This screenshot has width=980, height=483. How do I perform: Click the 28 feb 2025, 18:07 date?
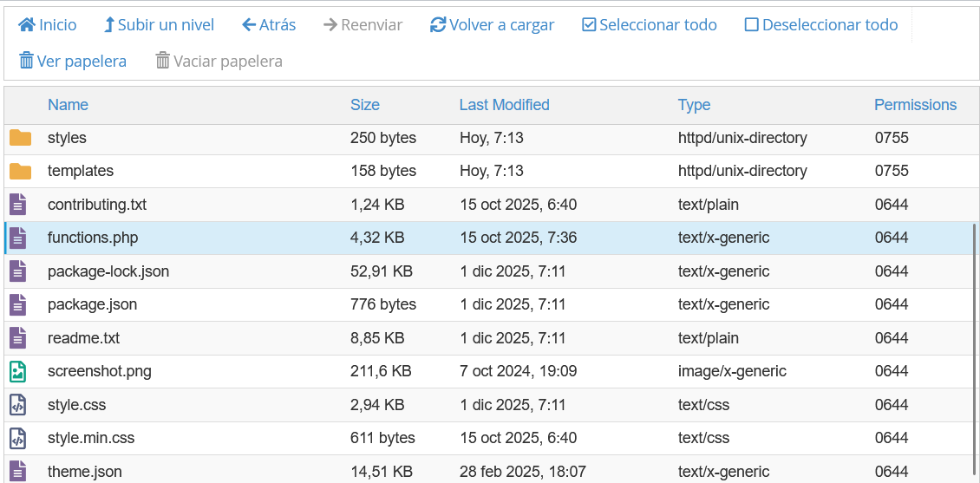(x=522, y=471)
